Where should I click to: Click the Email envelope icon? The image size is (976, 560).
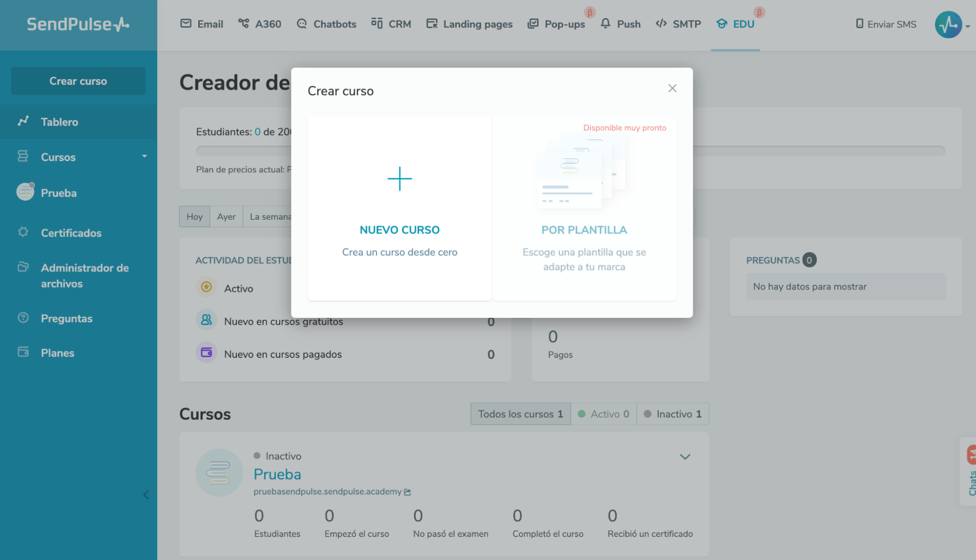click(186, 23)
